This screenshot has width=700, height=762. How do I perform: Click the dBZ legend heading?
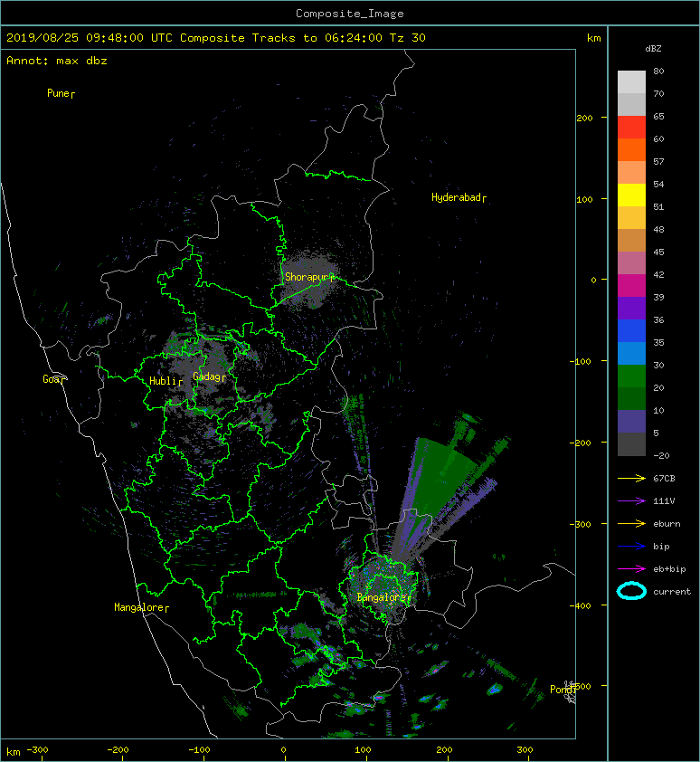click(x=653, y=49)
